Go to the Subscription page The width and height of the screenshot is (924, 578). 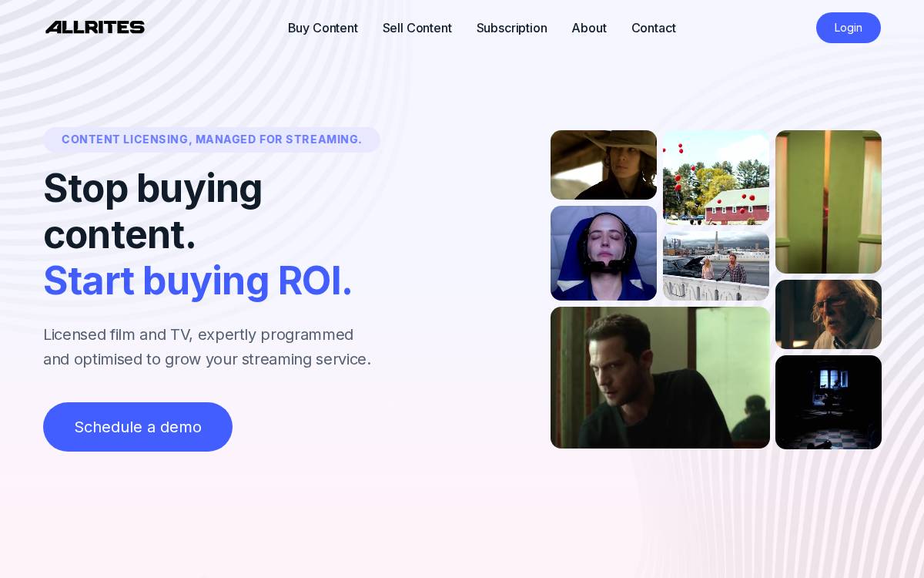click(512, 28)
